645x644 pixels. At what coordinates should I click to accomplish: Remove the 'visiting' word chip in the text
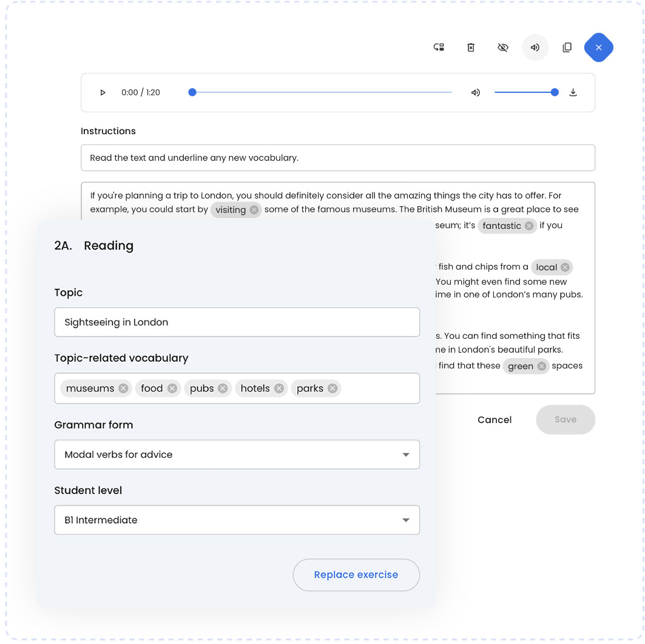pos(253,209)
